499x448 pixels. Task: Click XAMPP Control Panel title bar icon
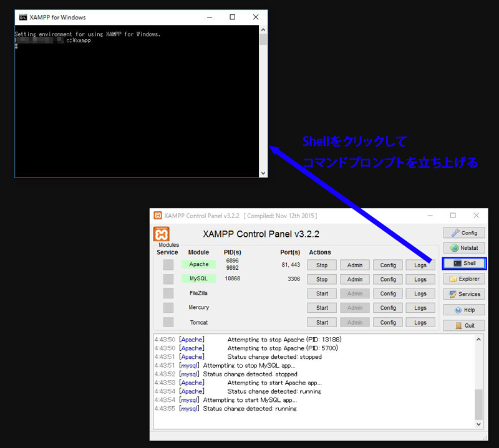(158, 216)
